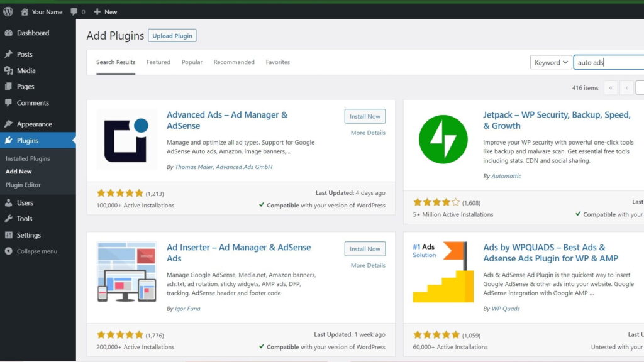Click the Collapse menu arrow icon
Viewport: 644px width, 362px height.
pyautogui.click(x=9, y=251)
